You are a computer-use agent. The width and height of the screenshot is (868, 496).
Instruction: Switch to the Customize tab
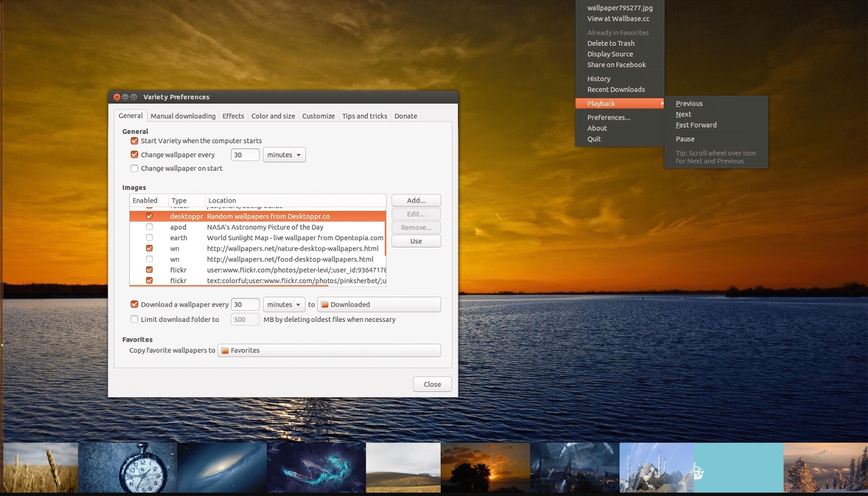pyautogui.click(x=318, y=116)
